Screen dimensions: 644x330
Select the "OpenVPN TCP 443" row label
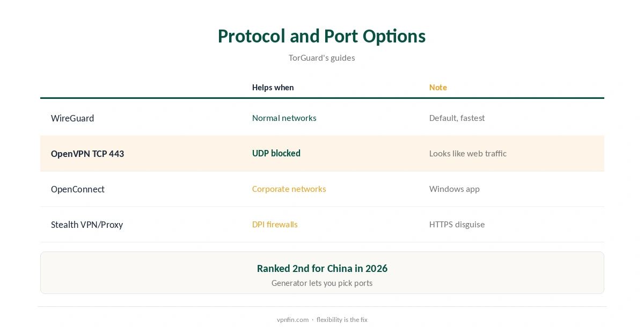tap(87, 154)
